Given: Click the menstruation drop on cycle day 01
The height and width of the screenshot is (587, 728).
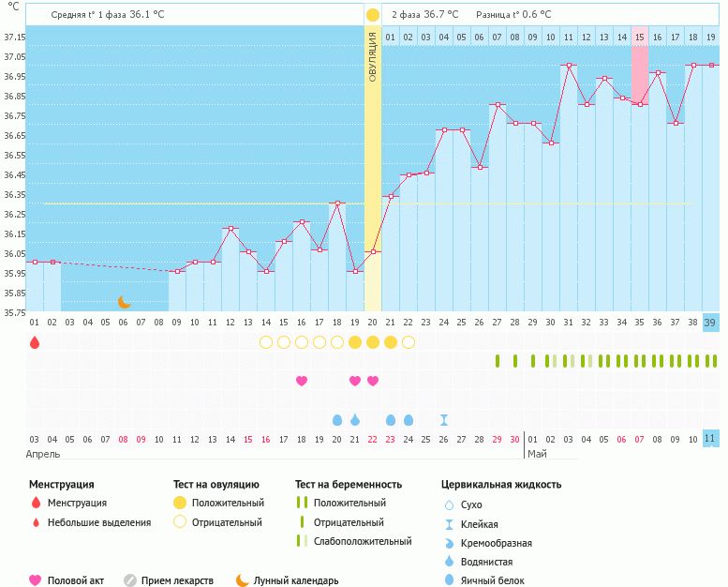Looking at the screenshot, I should (x=35, y=343).
